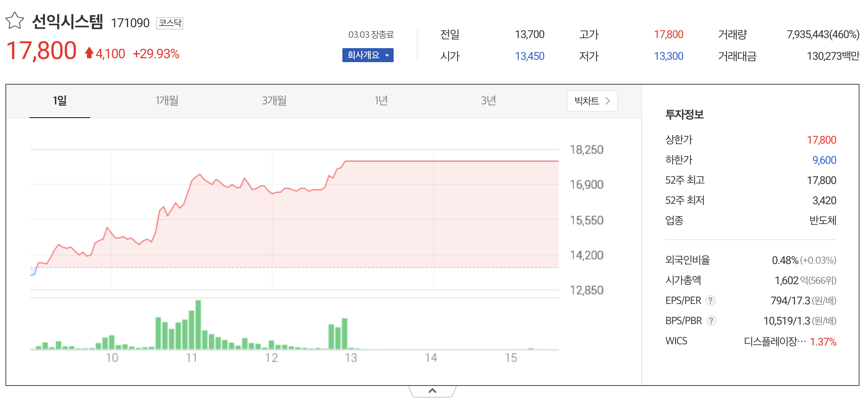868x403 pixels.
Task: Click the stock code 171090
Action: pyautogui.click(x=130, y=23)
